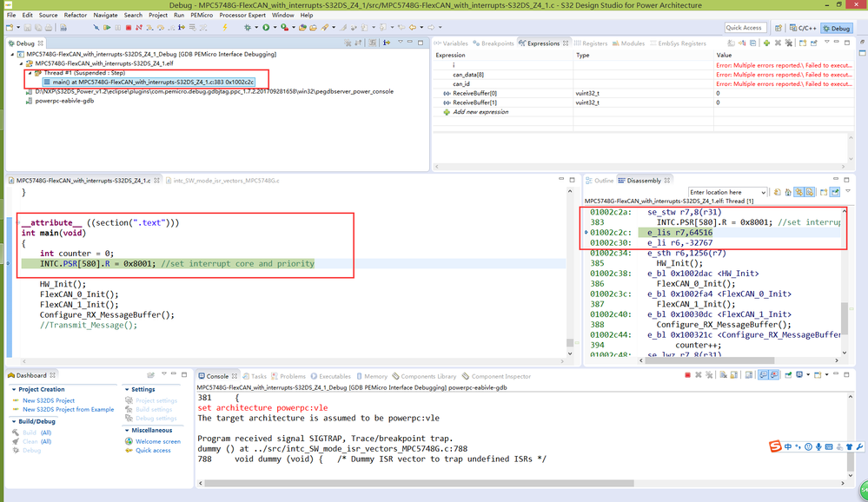Collapse the Thread #1 tree node

tap(30, 73)
